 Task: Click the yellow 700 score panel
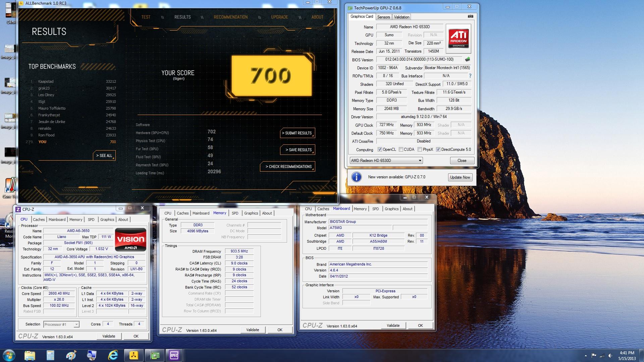point(271,76)
